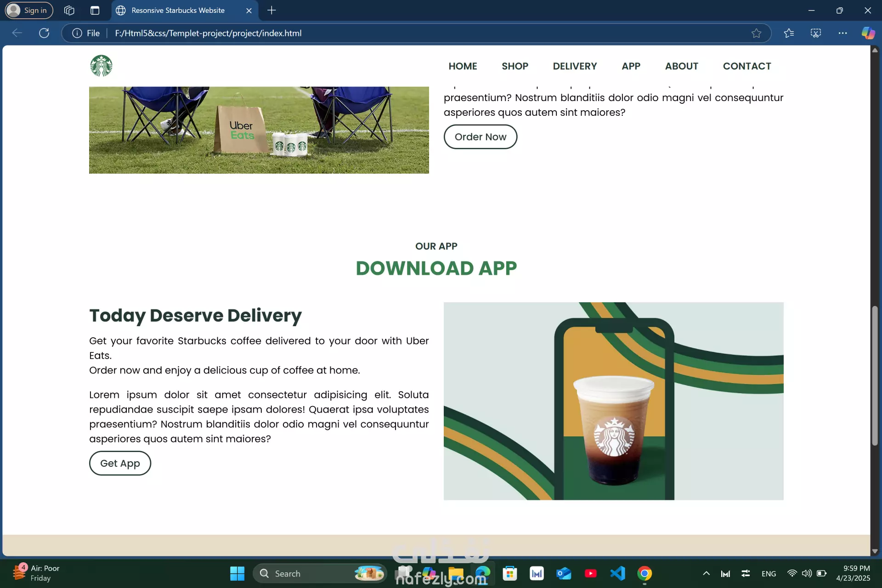Close the Resonsive Starbucks Website tab

coord(249,11)
